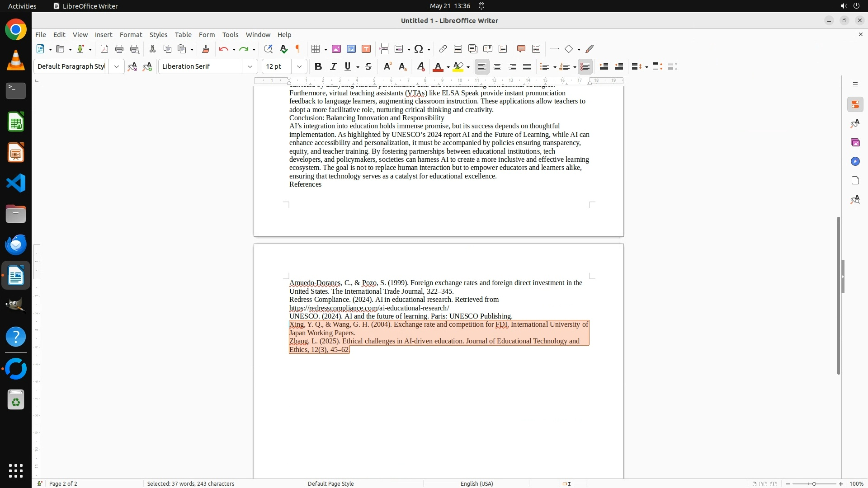Click the Export as PDF icon
Viewport: 868px width, 488px height.
[x=104, y=49]
